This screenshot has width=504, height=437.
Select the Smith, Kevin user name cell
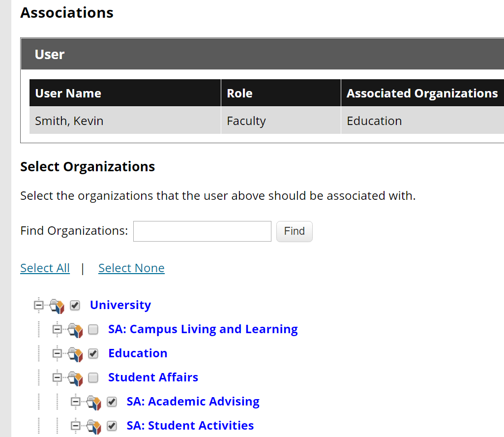click(125, 121)
